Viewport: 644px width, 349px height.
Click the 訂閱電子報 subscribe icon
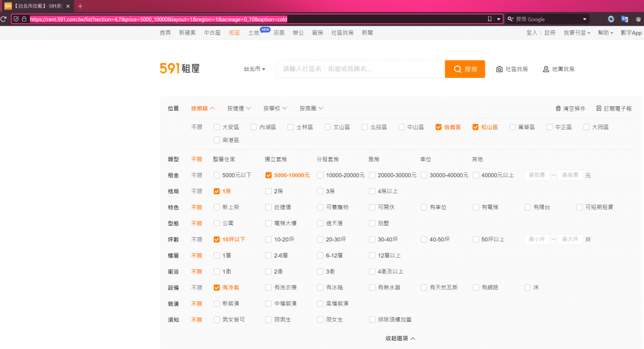tap(599, 108)
